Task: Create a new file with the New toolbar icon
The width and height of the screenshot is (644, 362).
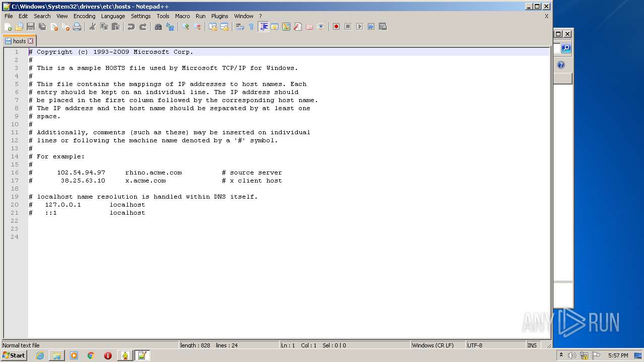Action: pyautogui.click(x=8, y=27)
